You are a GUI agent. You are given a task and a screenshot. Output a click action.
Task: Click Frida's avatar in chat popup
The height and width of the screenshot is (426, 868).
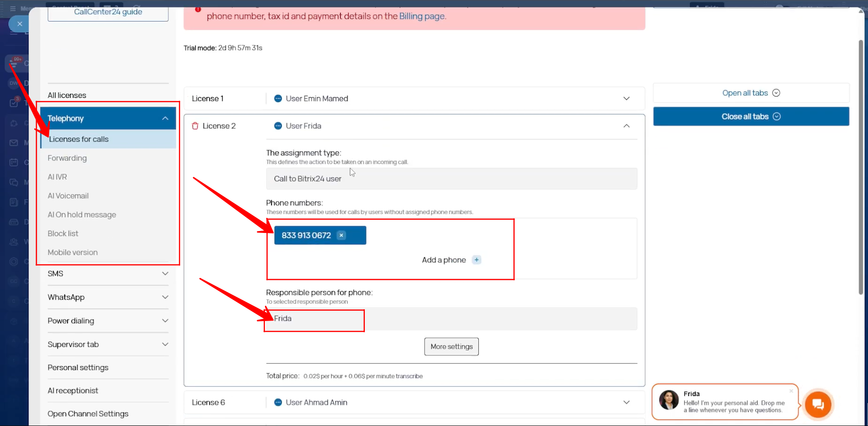pos(669,400)
